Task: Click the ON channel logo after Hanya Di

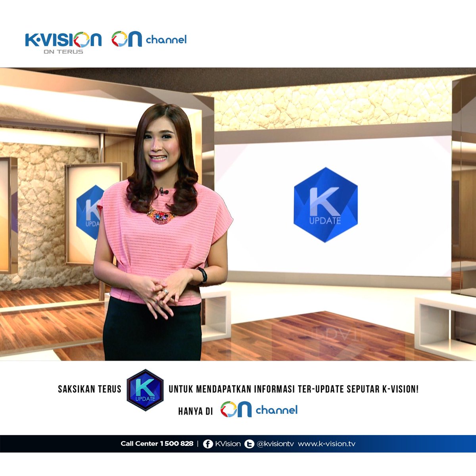Action: click(x=259, y=409)
